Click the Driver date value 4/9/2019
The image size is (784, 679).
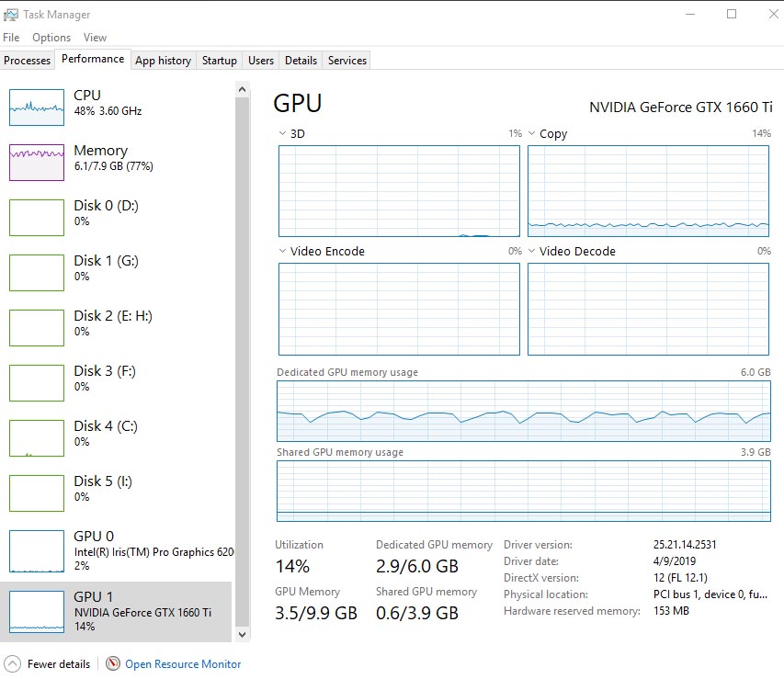click(x=675, y=561)
